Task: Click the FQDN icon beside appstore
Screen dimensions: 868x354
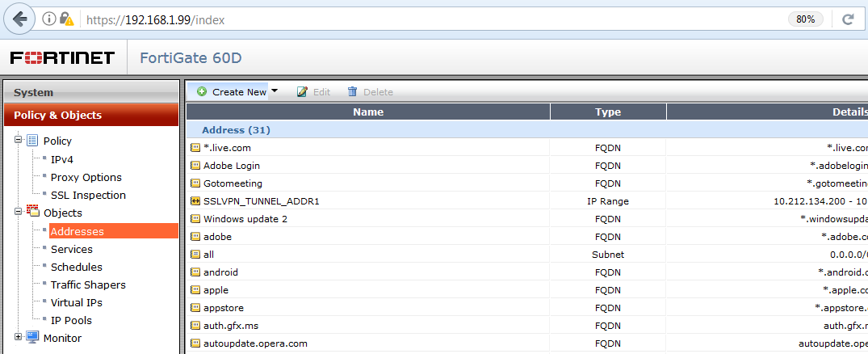Action: pos(195,307)
